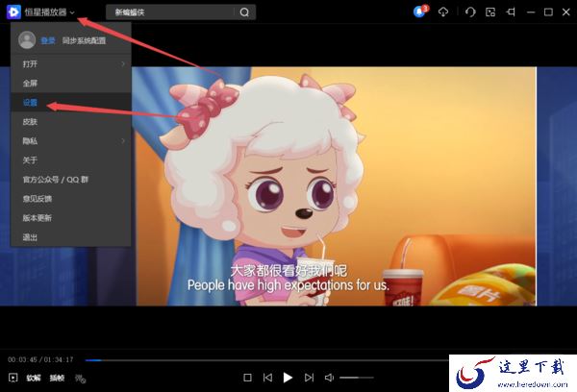Toggle 软解 software decoding
577x392 pixels.
(34, 378)
